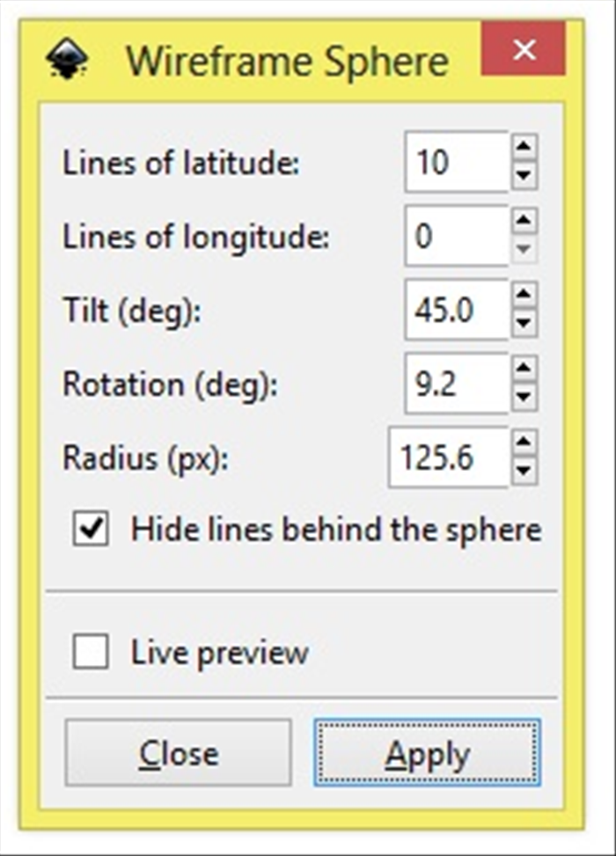This screenshot has width=616, height=856.
Task: Click the Apply button
Action: [427, 753]
